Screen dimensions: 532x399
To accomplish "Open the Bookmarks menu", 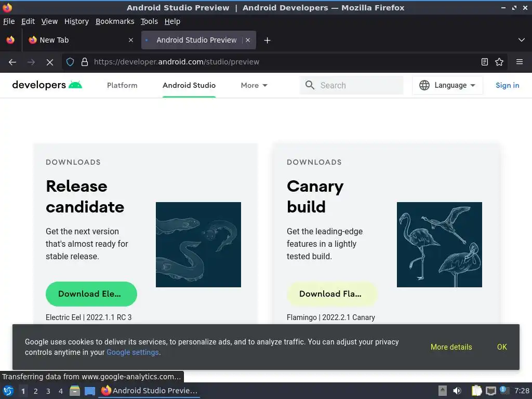I will click(x=115, y=21).
